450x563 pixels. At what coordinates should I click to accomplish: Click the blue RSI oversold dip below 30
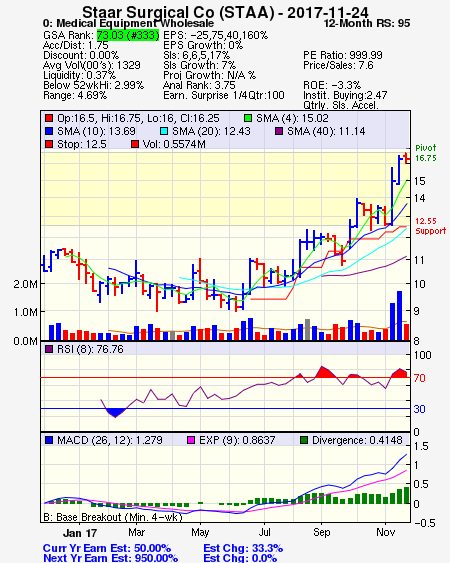(x=115, y=413)
